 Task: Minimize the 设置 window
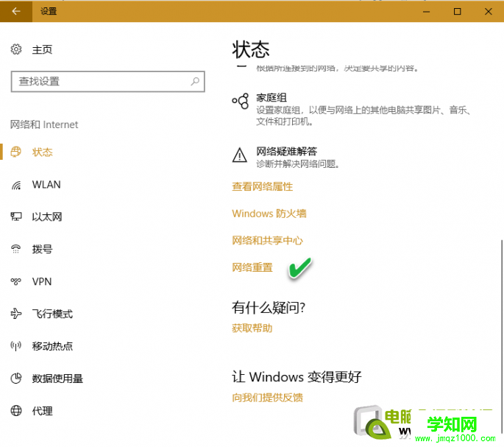[x=426, y=12]
